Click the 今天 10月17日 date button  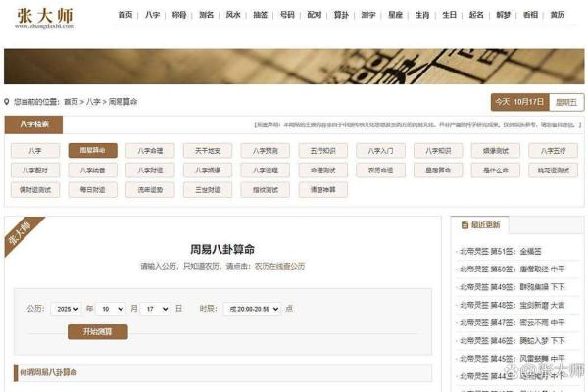(x=519, y=102)
